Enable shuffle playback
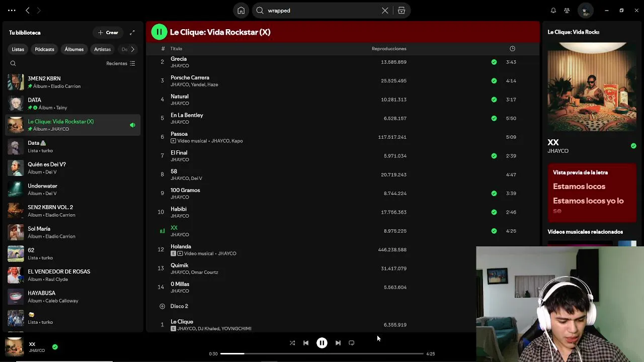The image size is (644, 362). 292,343
